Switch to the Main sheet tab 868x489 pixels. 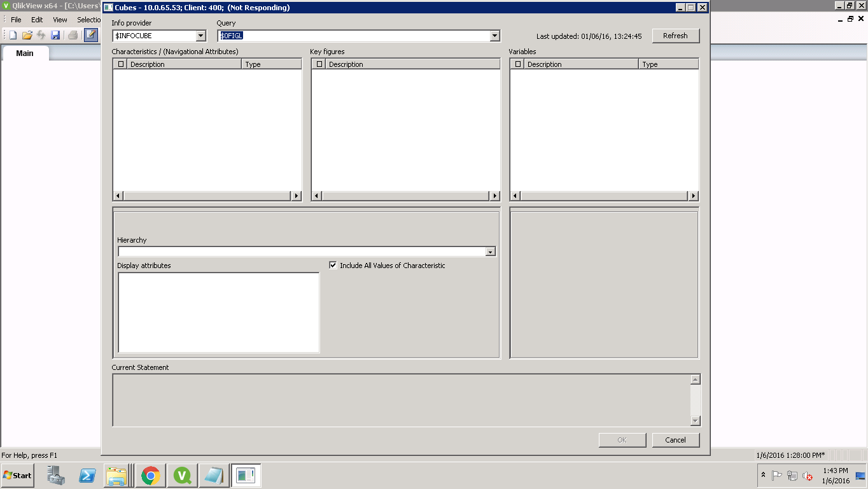(25, 53)
